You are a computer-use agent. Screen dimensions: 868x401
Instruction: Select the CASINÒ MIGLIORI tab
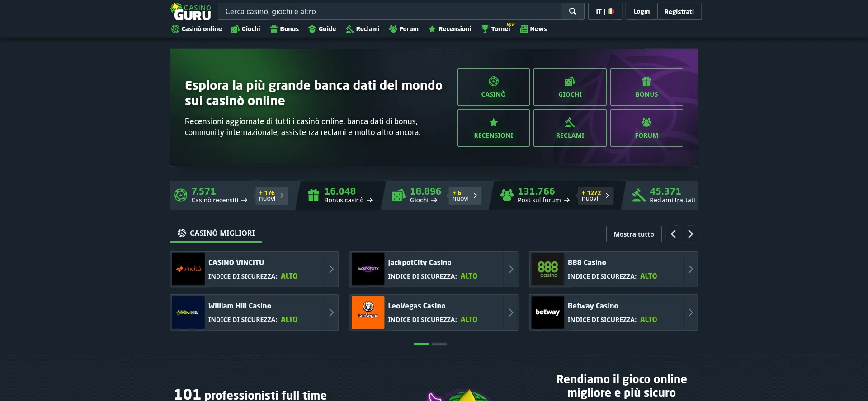216,233
